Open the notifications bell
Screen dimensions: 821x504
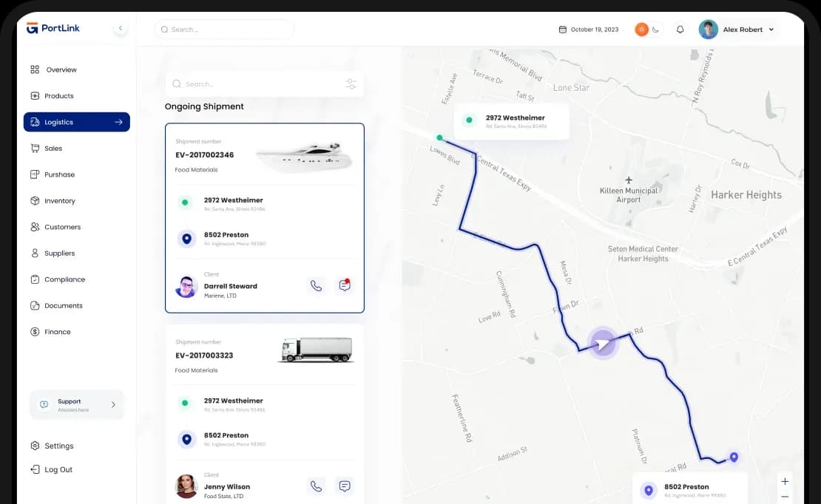[x=680, y=30]
